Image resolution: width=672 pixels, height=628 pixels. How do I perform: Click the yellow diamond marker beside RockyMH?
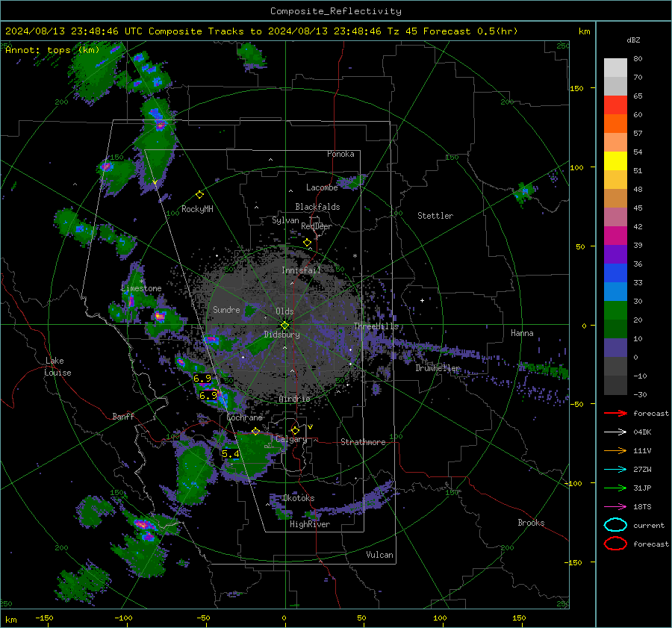(x=199, y=195)
